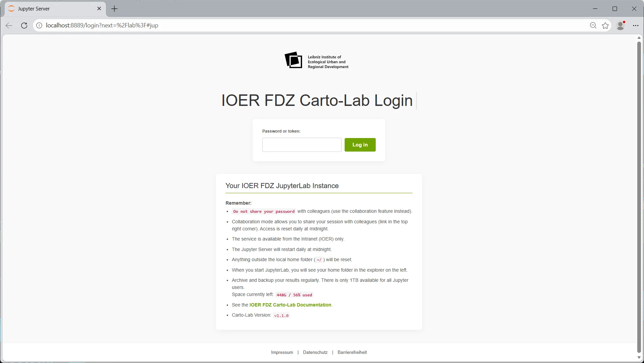Click 'The Jupyter Server will restart daily' line
This screenshot has height=363, width=644.
[282, 249]
